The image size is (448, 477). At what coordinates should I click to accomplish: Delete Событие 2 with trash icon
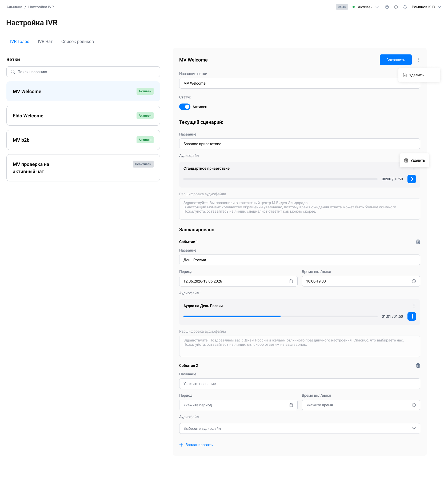coord(418,365)
